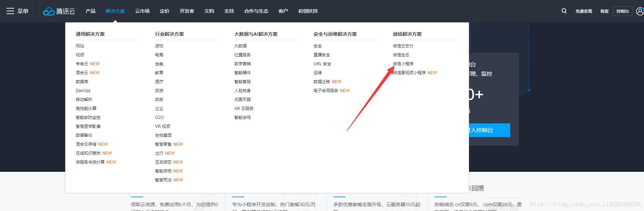Open the 智能客服 solution

coord(243,82)
